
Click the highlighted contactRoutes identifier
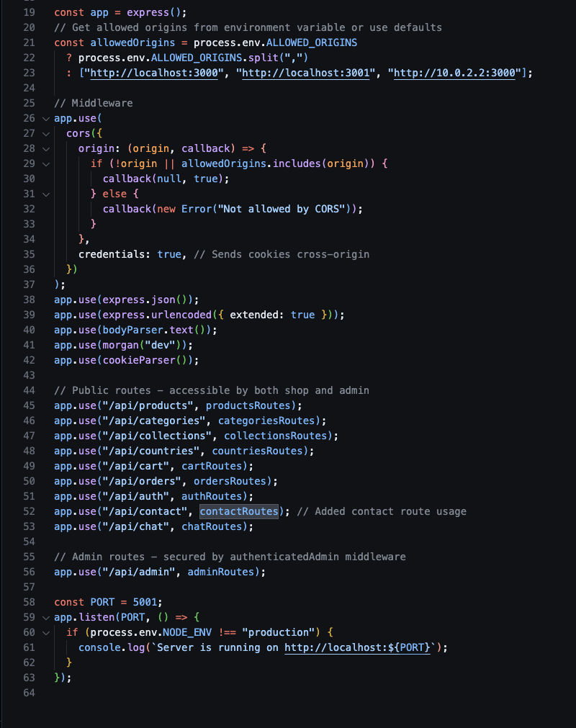pos(239,511)
